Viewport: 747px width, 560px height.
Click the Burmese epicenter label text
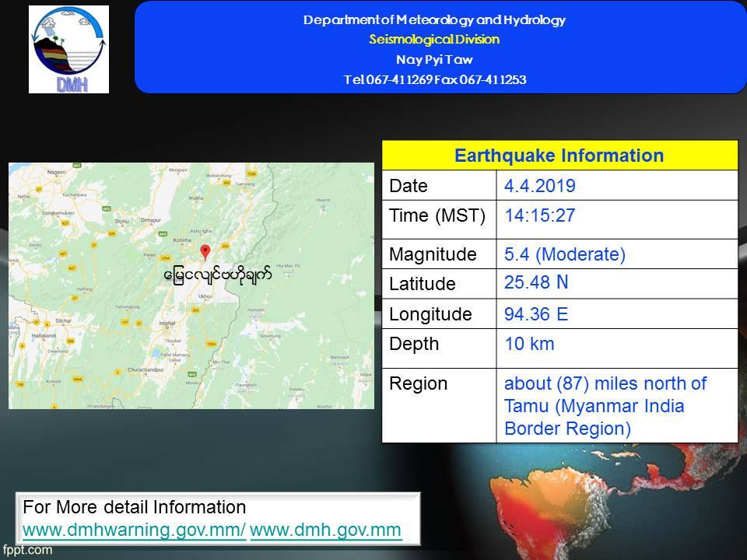coord(217,275)
